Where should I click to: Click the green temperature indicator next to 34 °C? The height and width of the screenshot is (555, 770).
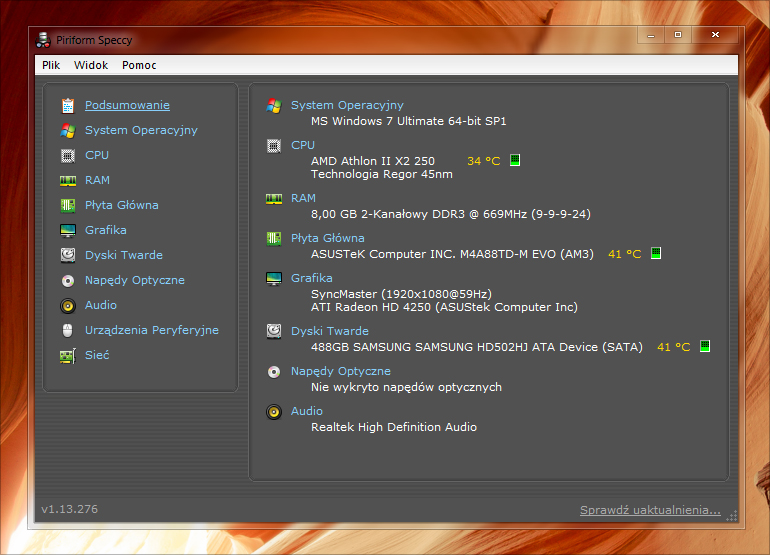(x=515, y=160)
